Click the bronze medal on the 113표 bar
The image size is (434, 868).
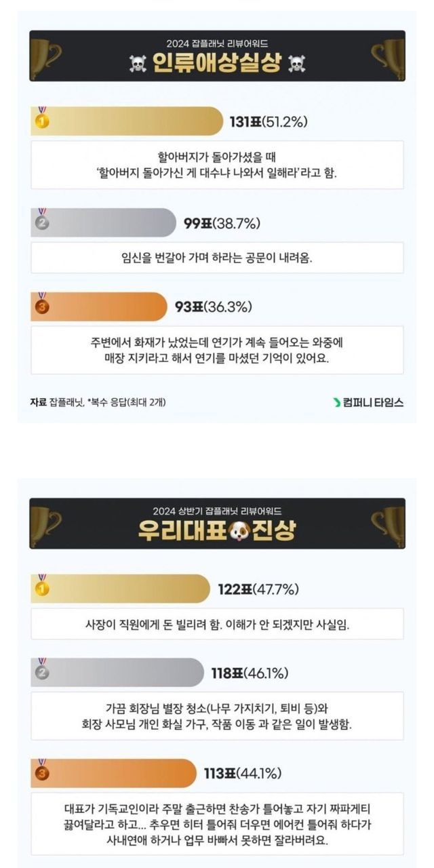(x=42, y=772)
